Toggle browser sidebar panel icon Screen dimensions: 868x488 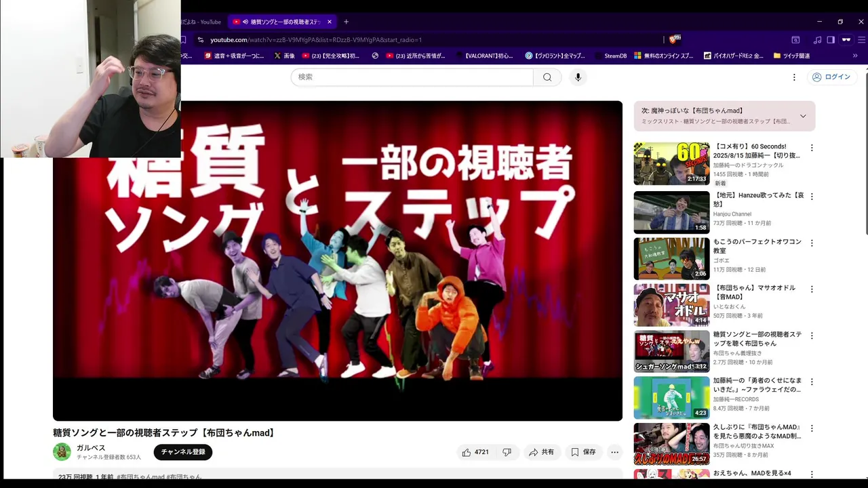click(x=831, y=40)
